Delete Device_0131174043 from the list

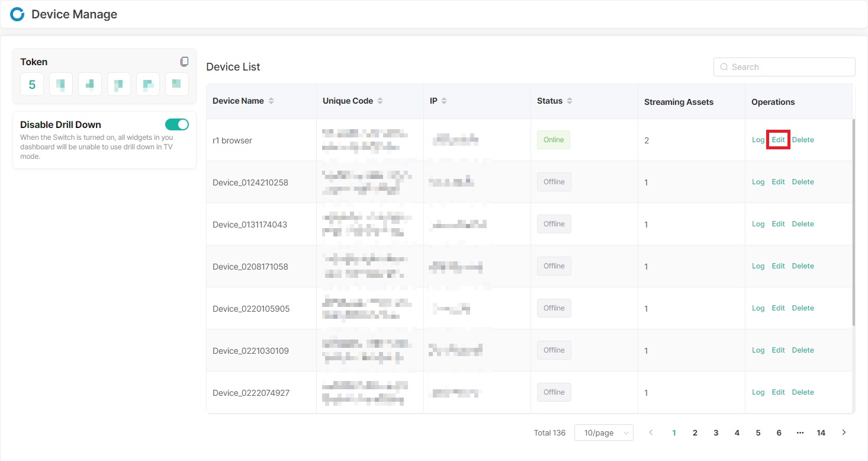pos(803,224)
